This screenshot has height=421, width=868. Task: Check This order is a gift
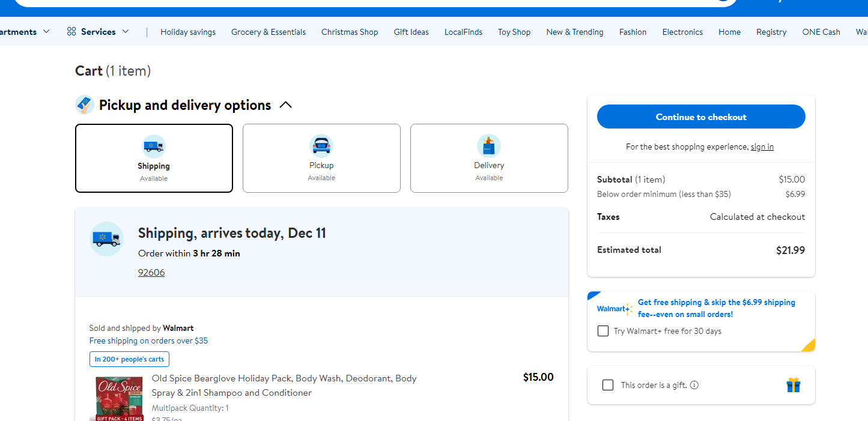pos(608,385)
